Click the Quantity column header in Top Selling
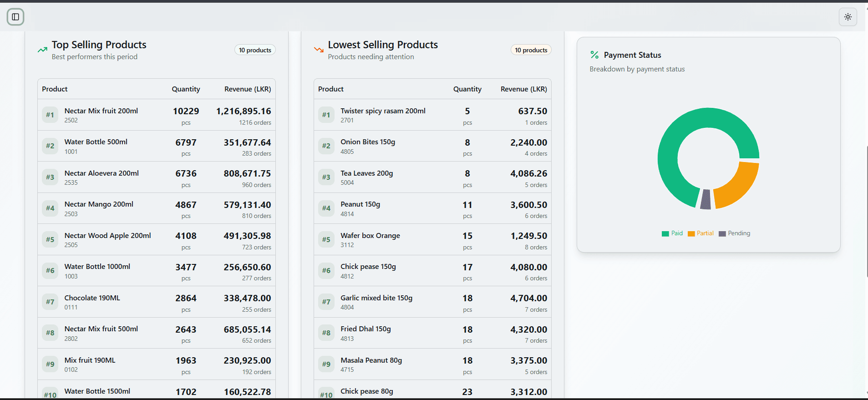Screen dimensions: 868x400 186,89
